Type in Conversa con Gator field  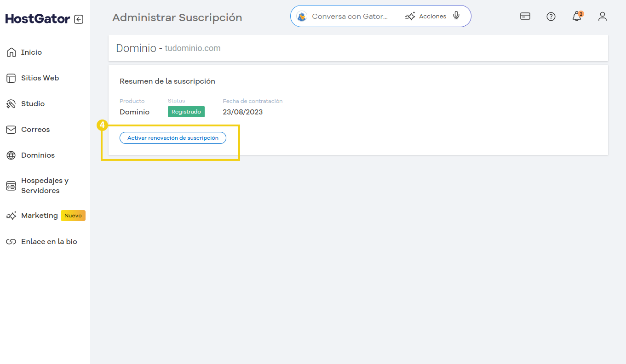tap(350, 17)
